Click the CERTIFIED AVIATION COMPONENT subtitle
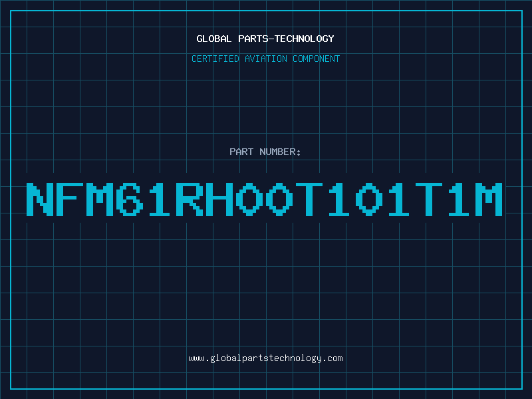The height and width of the screenshot is (399, 532). pyautogui.click(x=265, y=59)
